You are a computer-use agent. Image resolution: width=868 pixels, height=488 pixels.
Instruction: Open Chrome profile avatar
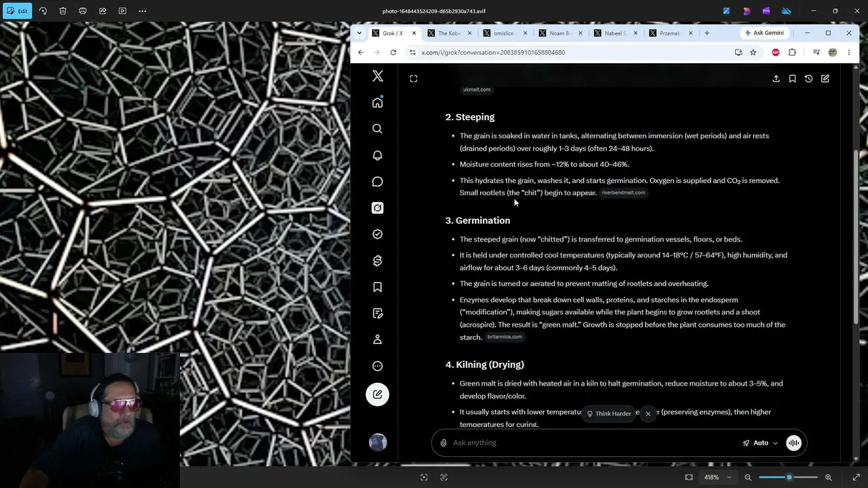click(x=833, y=52)
